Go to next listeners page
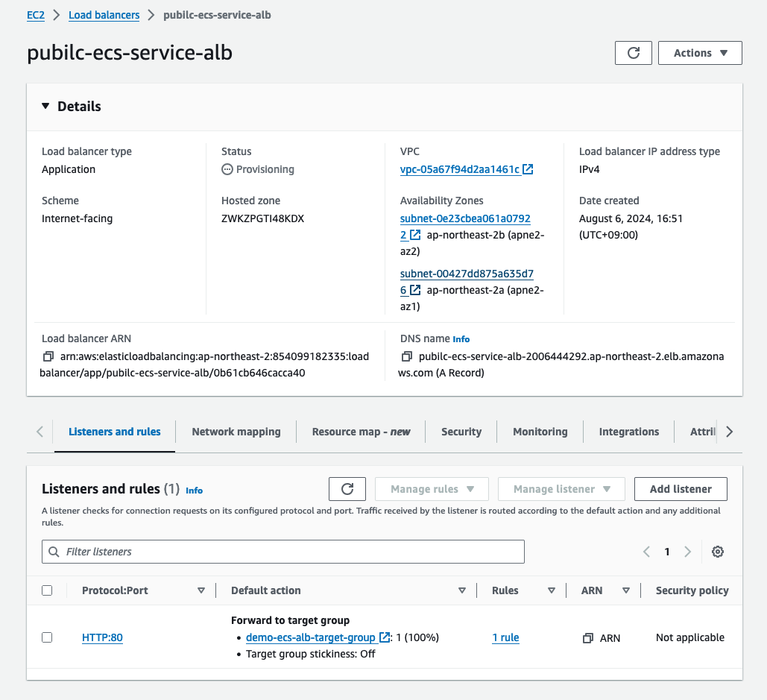This screenshot has width=767, height=700. (687, 552)
